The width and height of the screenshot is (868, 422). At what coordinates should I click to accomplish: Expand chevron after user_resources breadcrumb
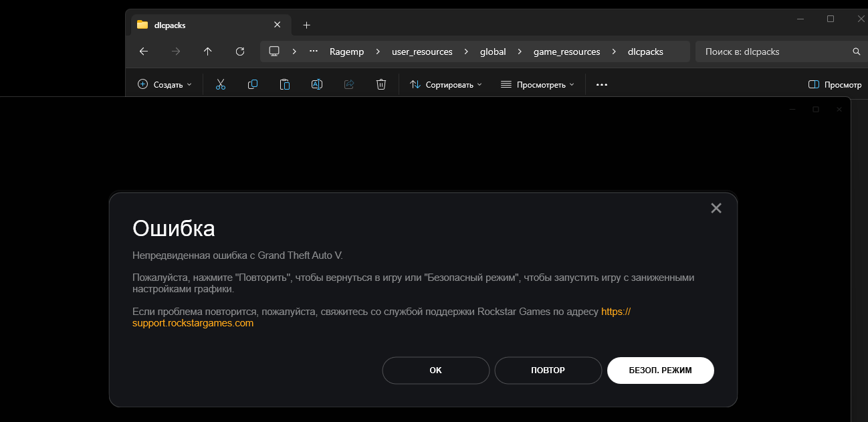[x=466, y=51]
